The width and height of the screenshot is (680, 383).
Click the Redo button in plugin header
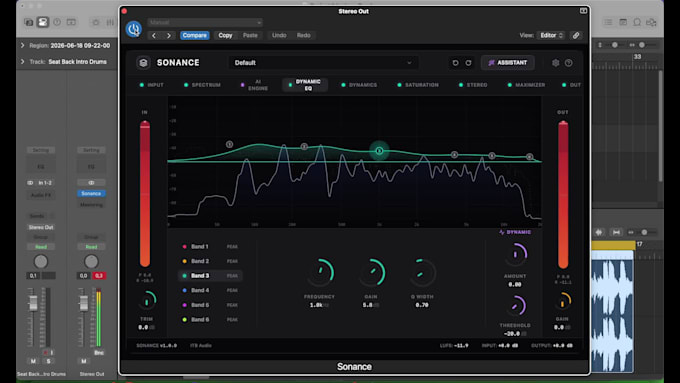[304, 36]
